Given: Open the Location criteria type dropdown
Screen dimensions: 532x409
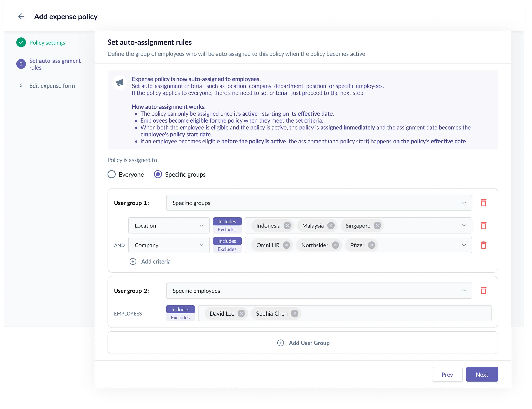Looking at the screenshot, I should click(169, 225).
